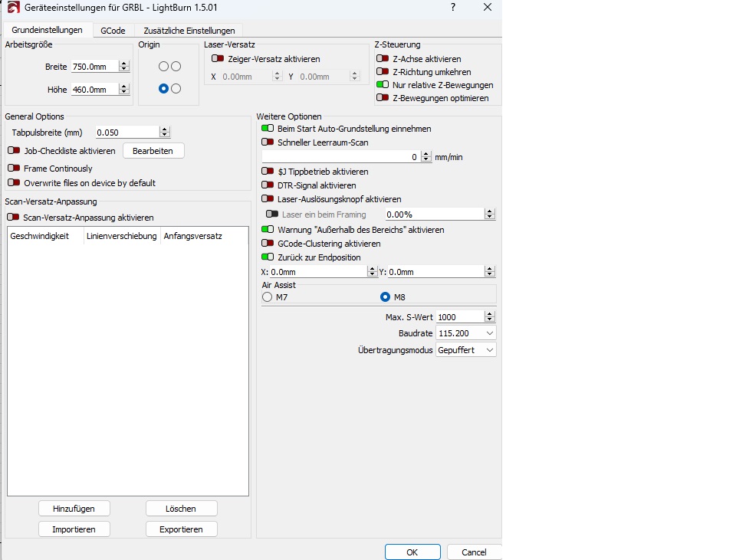Image resolution: width=736 pixels, height=560 pixels.
Task: Click the Tabpulsbreite input field
Action: click(x=128, y=133)
